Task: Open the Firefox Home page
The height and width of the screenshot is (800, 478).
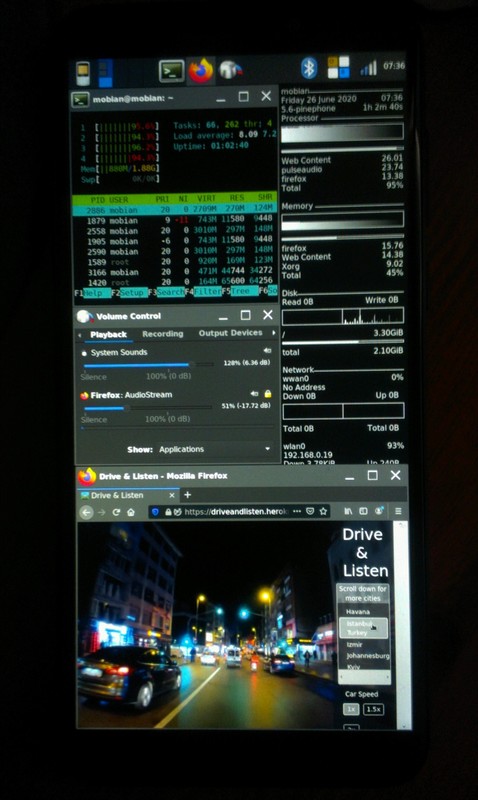Action: (131, 512)
